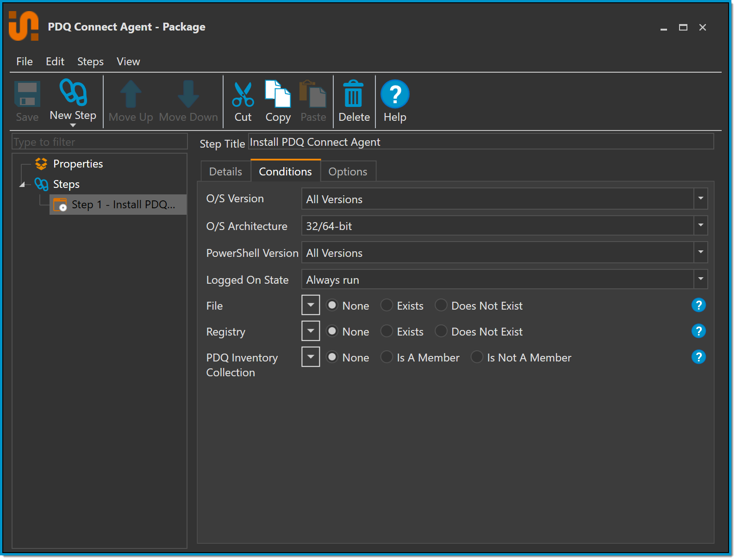Viewport: 736px width, 560px height.
Task: Open help for Registry condition
Action: click(x=699, y=331)
